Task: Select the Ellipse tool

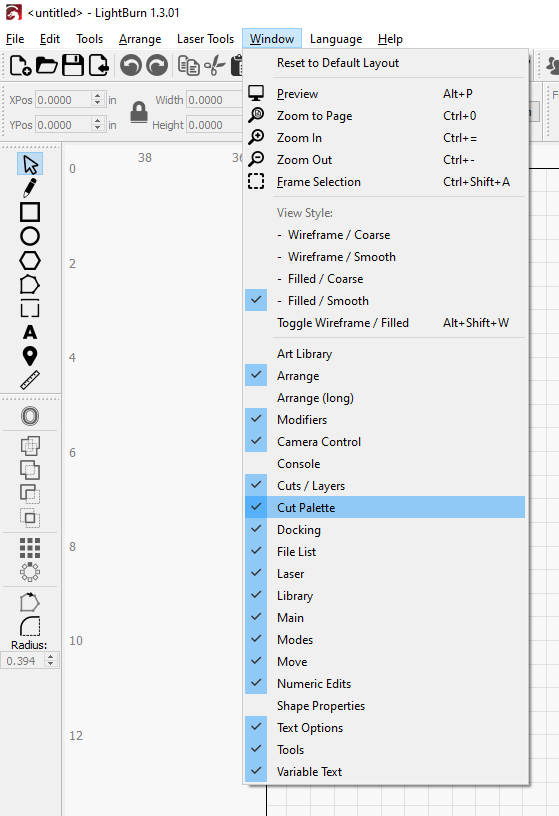Action: pos(30,236)
